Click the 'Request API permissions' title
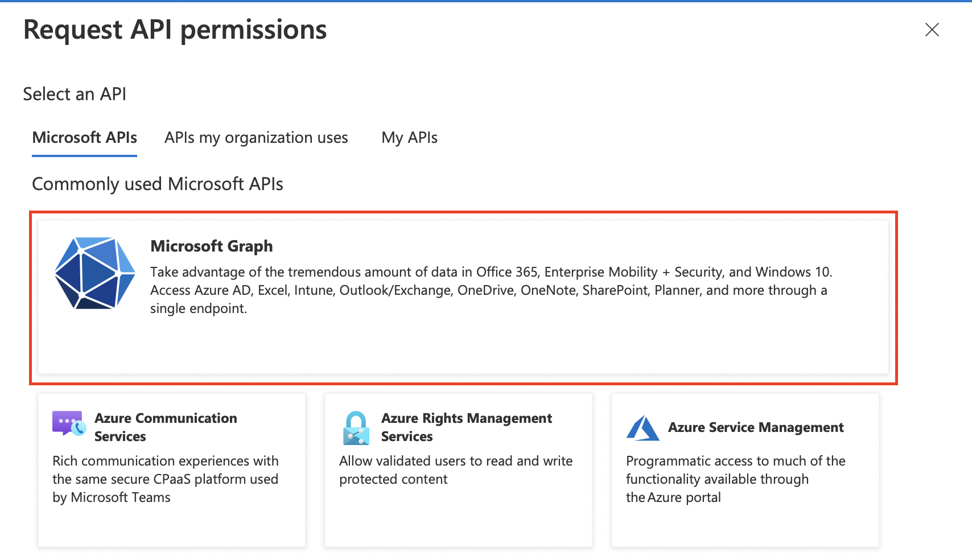This screenshot has width=972, height=560. pos(175,30)
